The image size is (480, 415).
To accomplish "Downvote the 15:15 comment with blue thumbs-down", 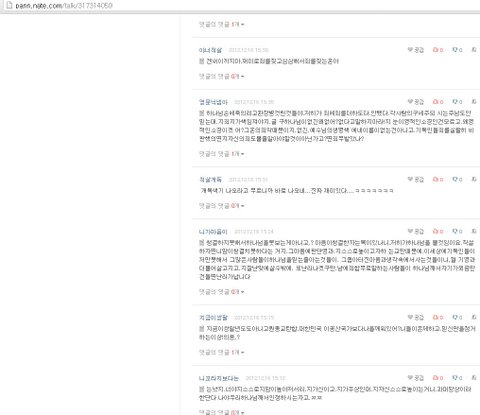I will click(x=457, y=317).
